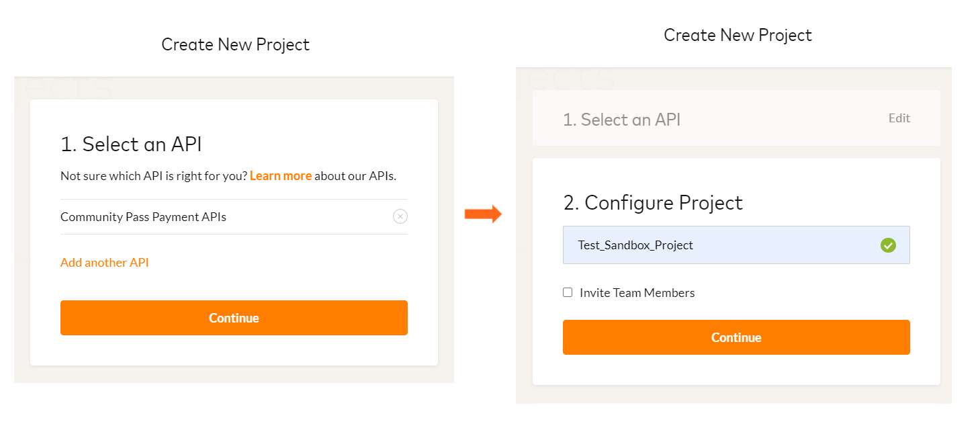Click the Create New Project title above step 1
The width and height of the screenshot is (980, 428).
click(x=235, y=45)
